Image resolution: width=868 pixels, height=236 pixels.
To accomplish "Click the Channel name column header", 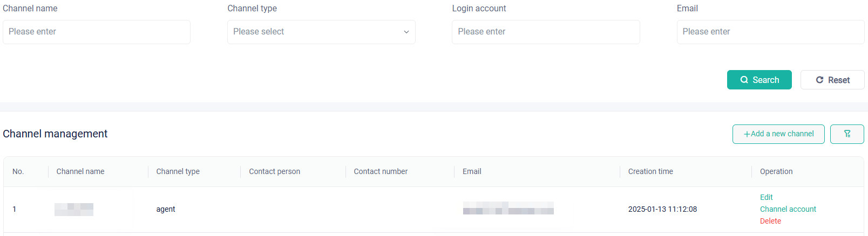I will [80, 171].
